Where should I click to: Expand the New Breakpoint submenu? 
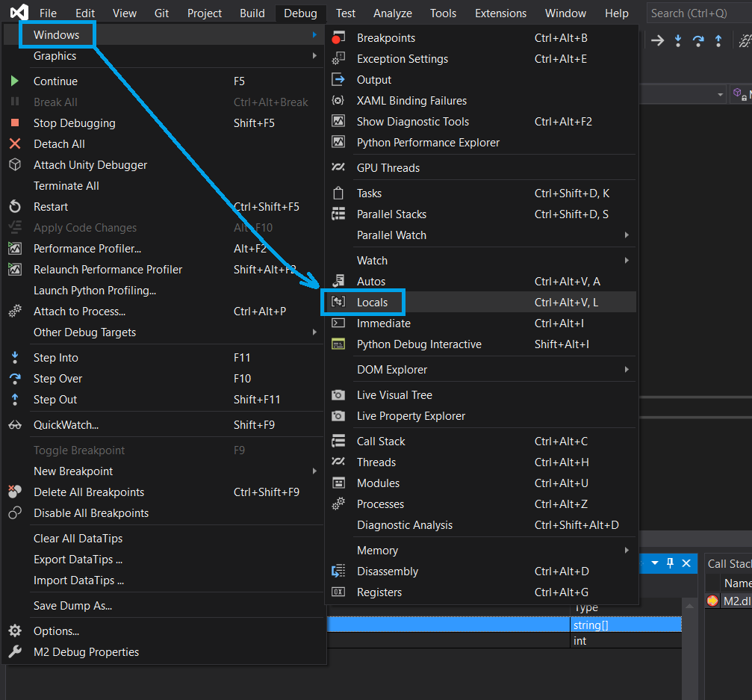[x=314, y=471]
